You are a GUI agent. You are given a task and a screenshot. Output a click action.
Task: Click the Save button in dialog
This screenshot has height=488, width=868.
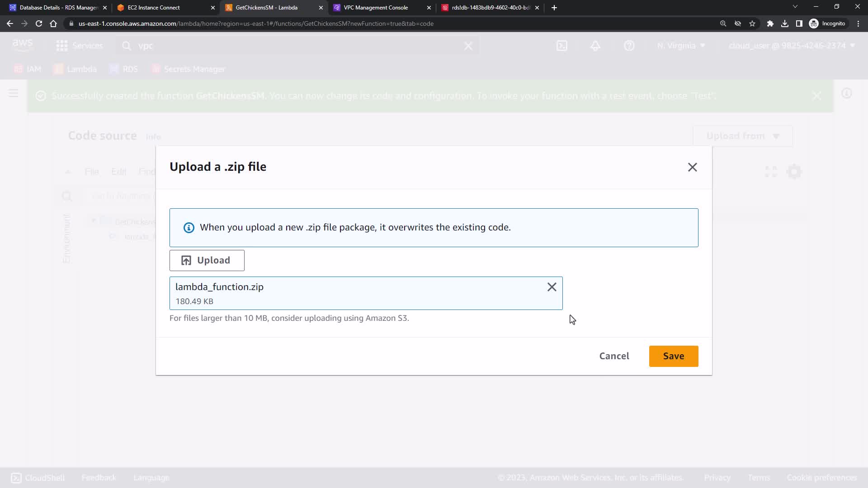click(673, 356)
